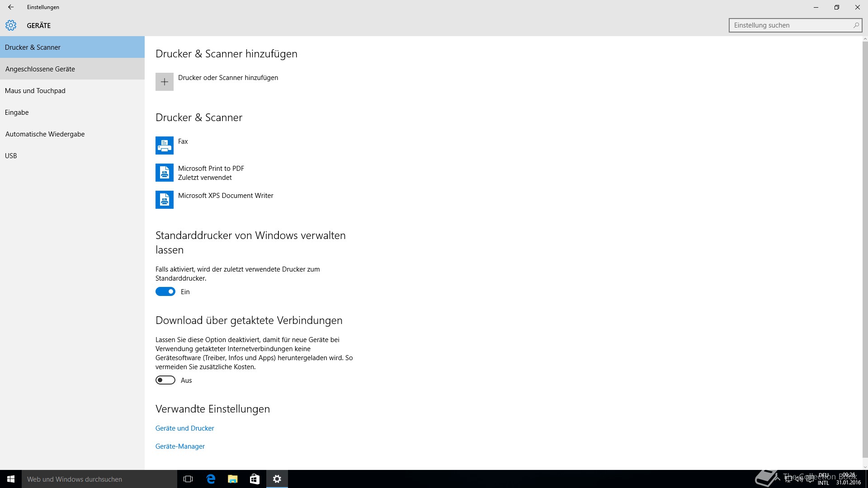Image resolution: width=868 pixels, height=488 pixels.
Task: Select the Fax entry text
Action: [183, 141]
